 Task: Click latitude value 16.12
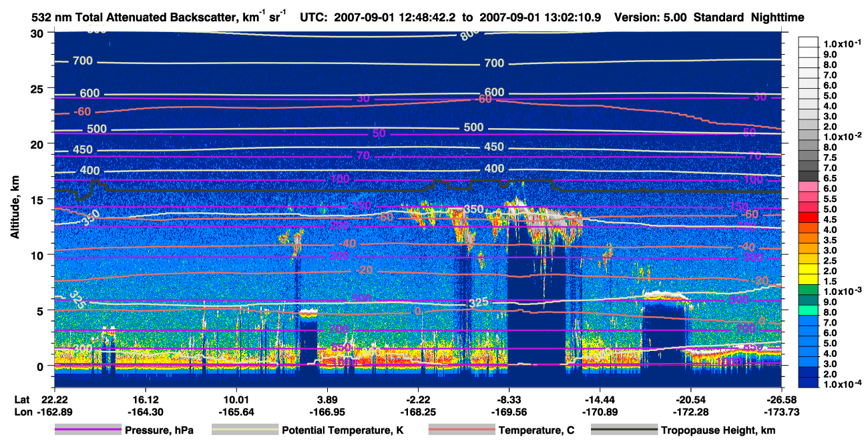point(145,398)
